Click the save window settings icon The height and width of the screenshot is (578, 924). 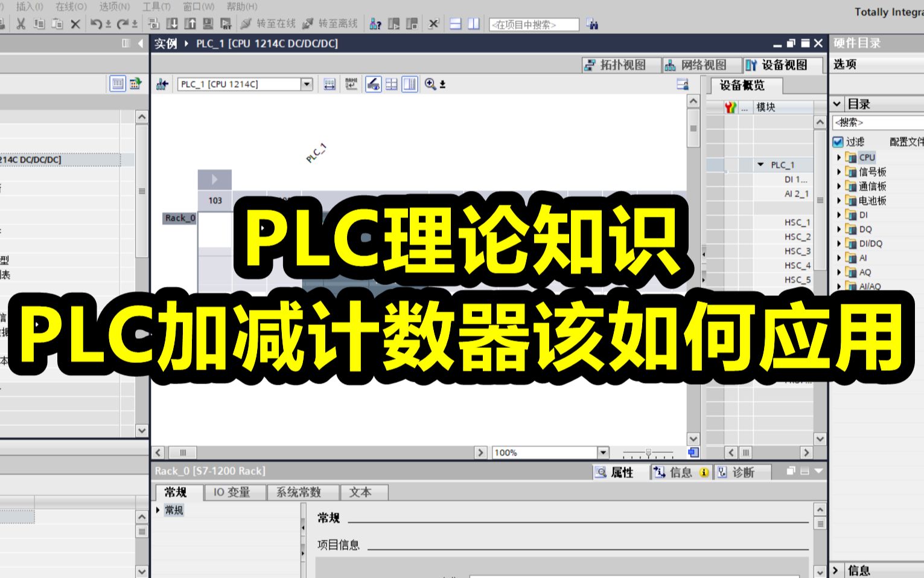[x=683, y=85]
